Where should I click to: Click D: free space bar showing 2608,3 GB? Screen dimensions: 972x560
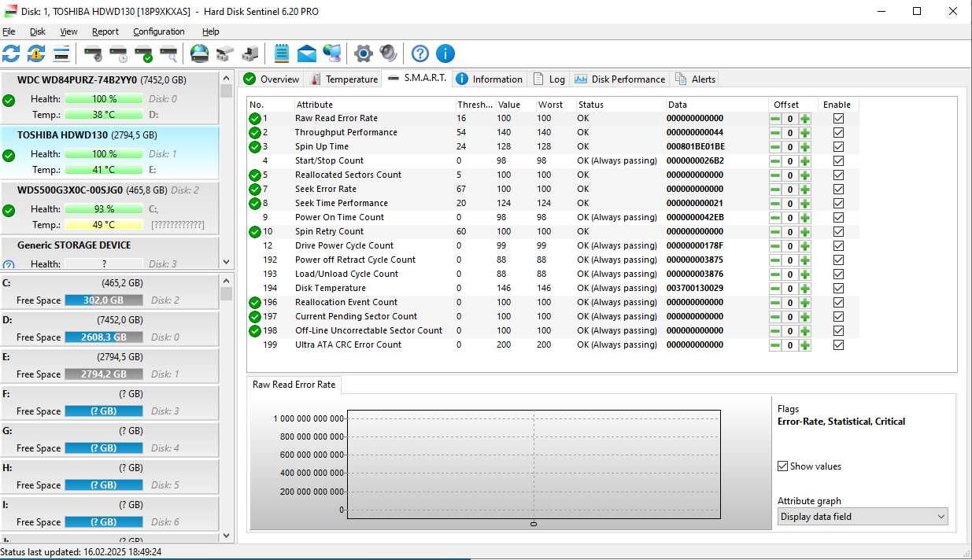(x=104, y=337)
